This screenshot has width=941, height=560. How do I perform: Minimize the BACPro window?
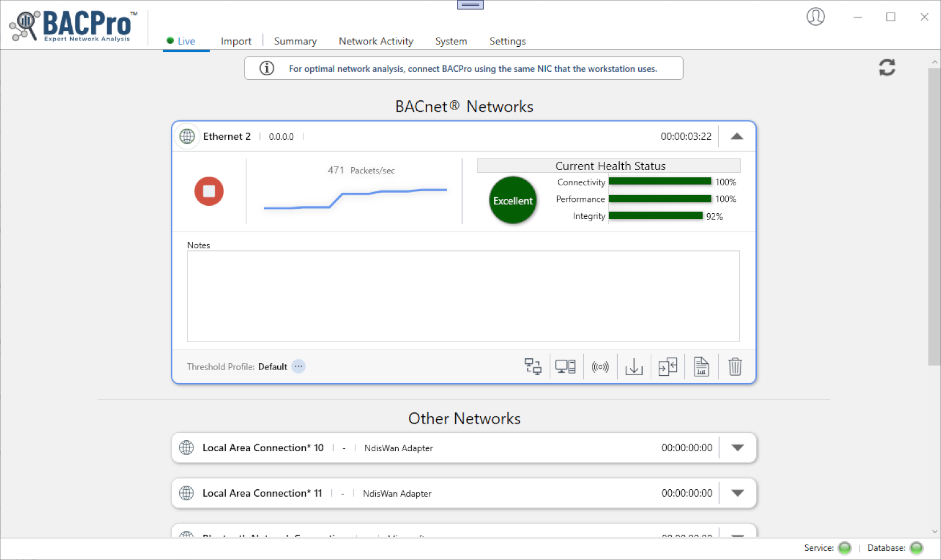(x=858, y=17)
